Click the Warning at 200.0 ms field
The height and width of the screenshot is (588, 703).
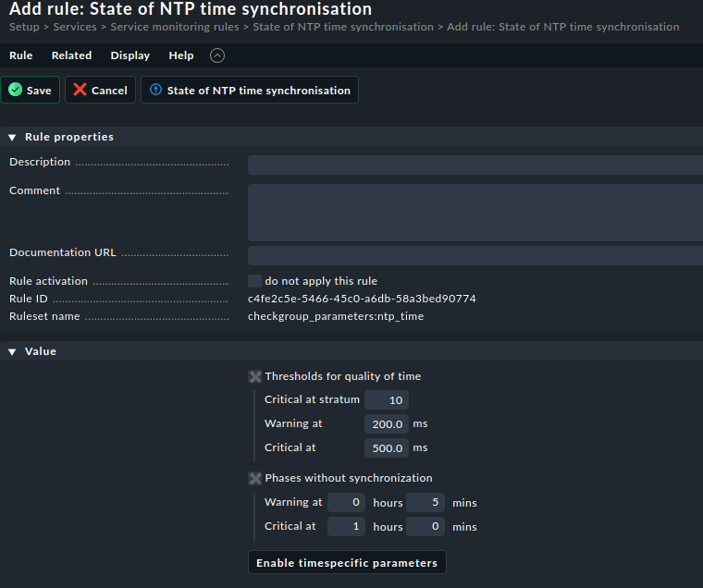point(387,424)
